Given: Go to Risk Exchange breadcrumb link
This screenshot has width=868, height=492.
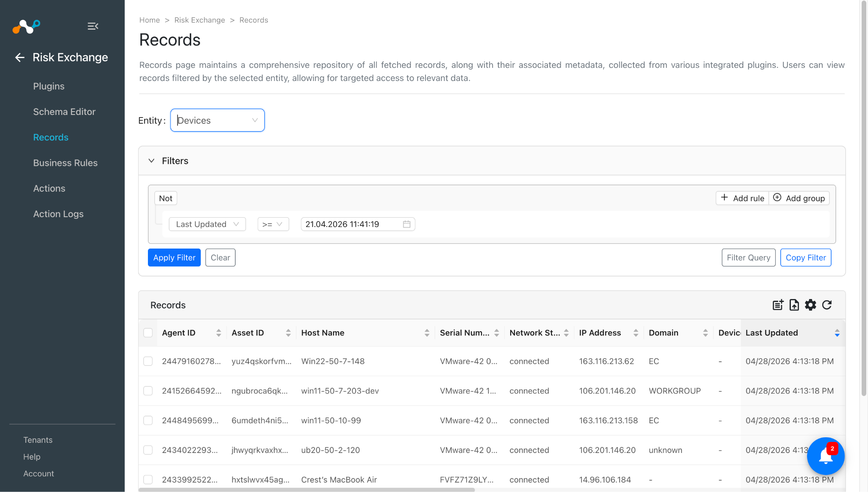Looking at the screenshot, I should tap(200, 20).
